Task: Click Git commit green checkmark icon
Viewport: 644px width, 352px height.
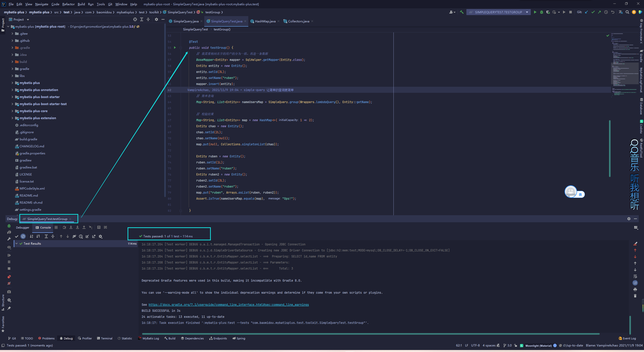Action: click(x=593, y=12)
